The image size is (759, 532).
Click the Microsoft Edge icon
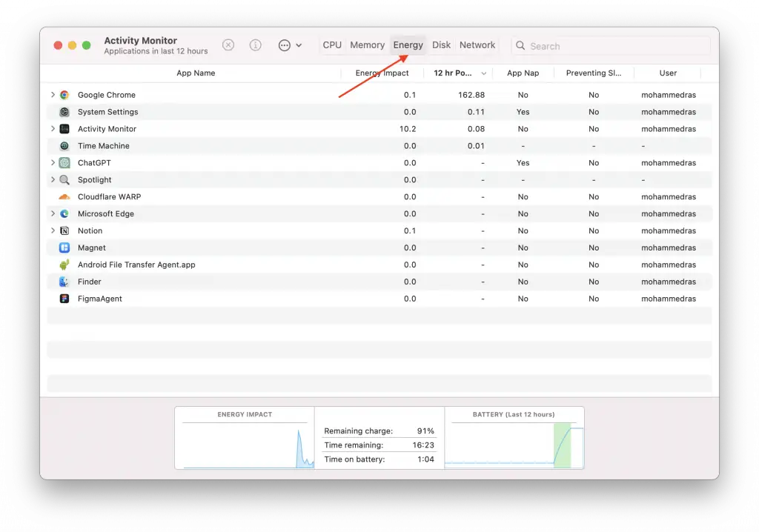tap(64, 213)
